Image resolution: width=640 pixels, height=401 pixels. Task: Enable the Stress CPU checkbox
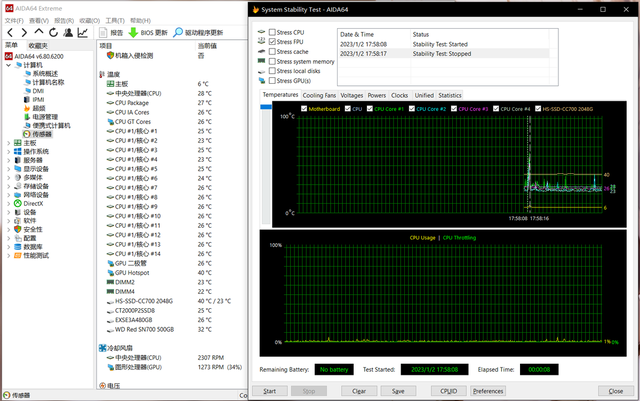pos(272,32)
